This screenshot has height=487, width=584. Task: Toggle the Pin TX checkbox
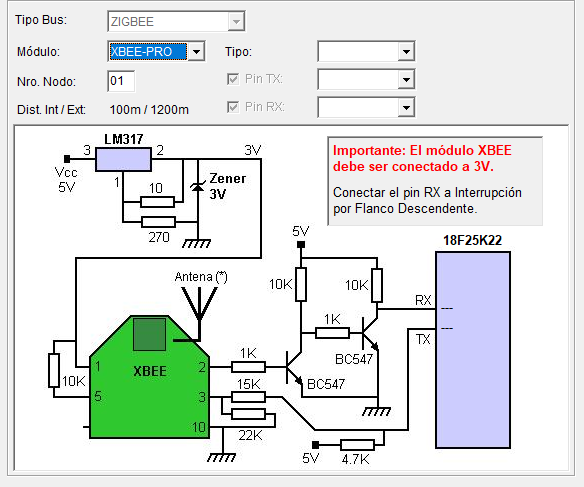233,79
